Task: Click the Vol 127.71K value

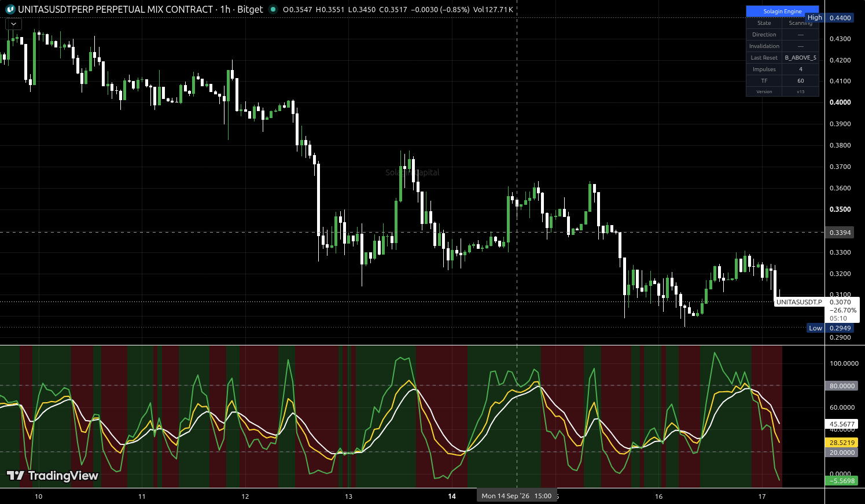Action: pyautogui.click(x=493, y=10)
